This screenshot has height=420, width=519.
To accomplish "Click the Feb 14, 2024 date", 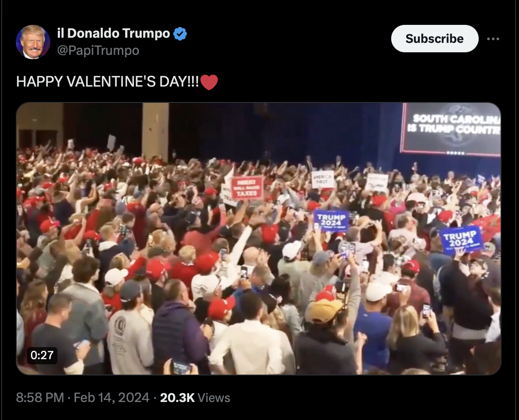I will [x=112, y=398].
